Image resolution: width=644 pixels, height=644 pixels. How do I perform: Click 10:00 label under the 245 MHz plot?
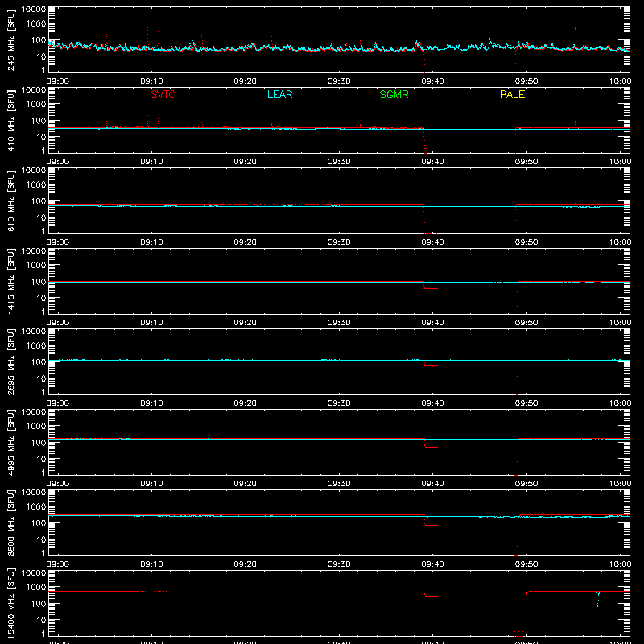(620, 81)
